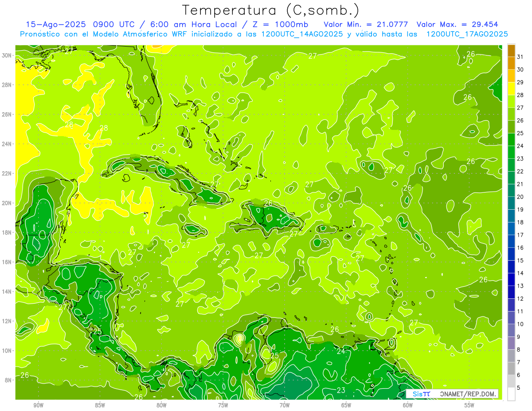The image size is (532, 411).
Task: Click "Valor Min. = 21.0777" text
Action: (366, 24)
